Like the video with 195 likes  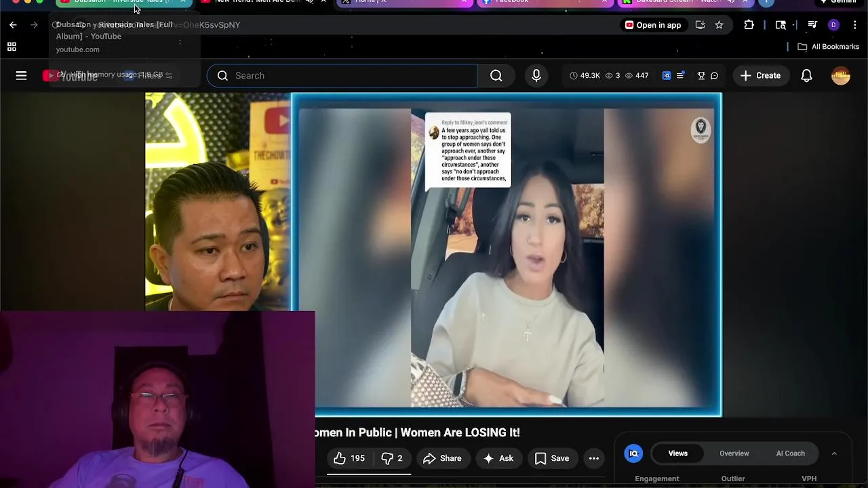point(349,458)
